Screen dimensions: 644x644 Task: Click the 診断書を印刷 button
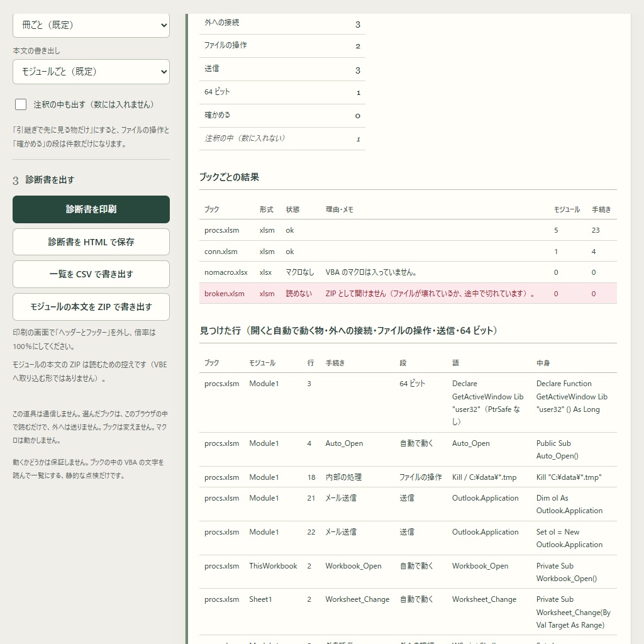point(91,209)
